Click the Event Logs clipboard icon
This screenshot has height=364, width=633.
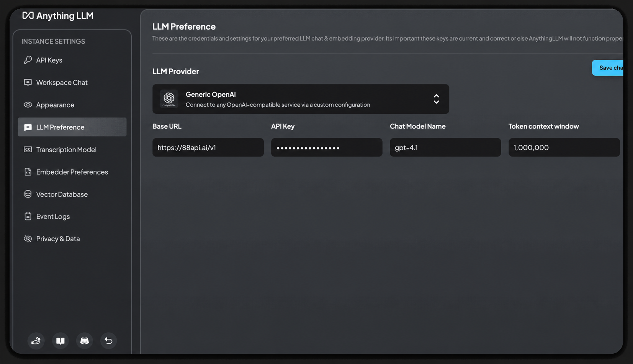(28, 216)
